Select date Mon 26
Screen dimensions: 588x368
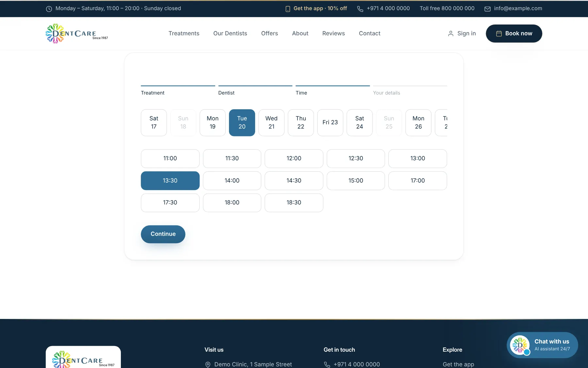click(x=418, y=123)
